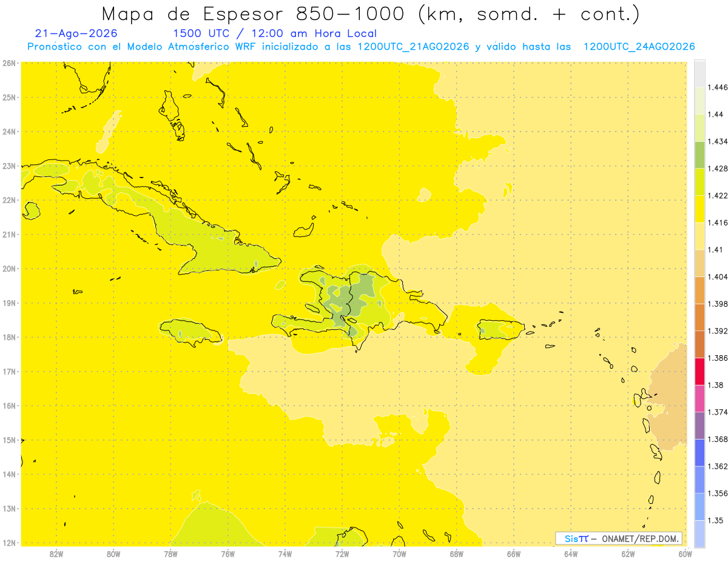Image resolution: width=728 pixels, height=562 pixels.
Task: Click colorbar value 1.434
Action: (718, 141)
